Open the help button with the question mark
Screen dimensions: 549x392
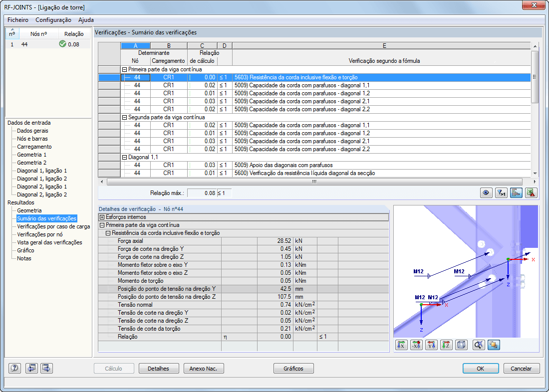[14, 368]
